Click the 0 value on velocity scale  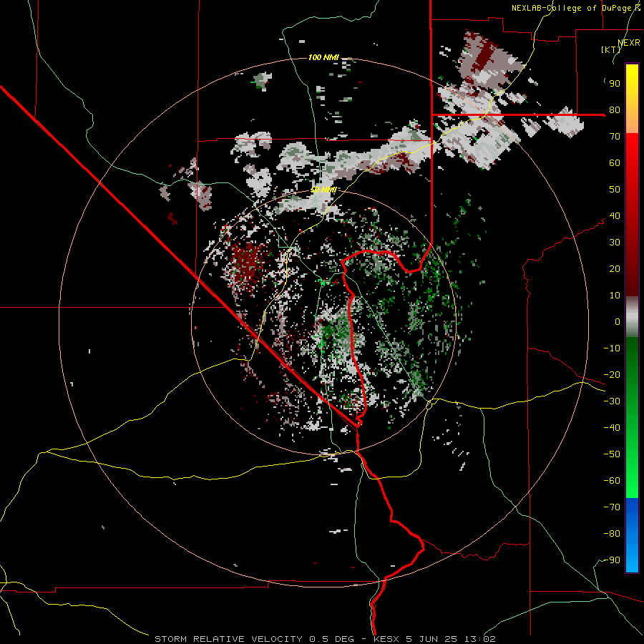tap(618, 322)
